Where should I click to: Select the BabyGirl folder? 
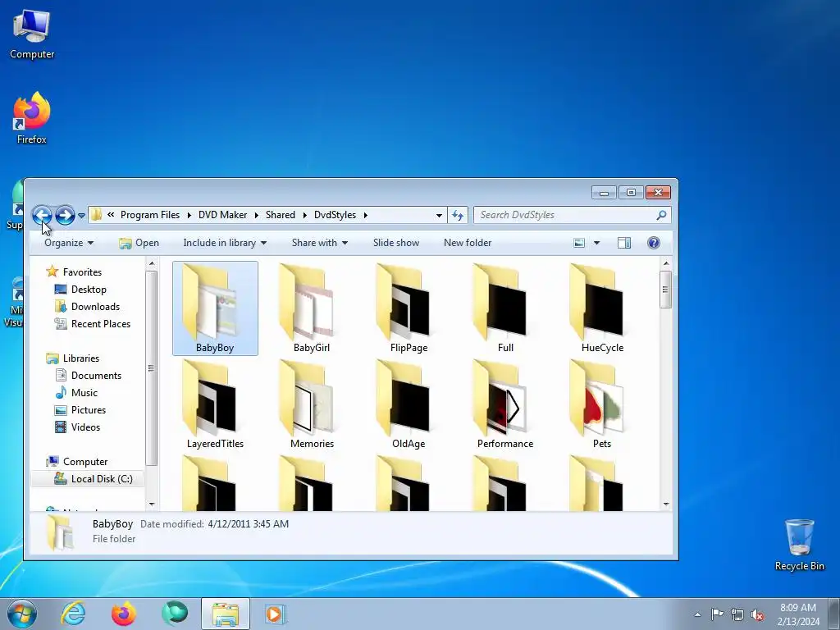[x=311, y=308]
